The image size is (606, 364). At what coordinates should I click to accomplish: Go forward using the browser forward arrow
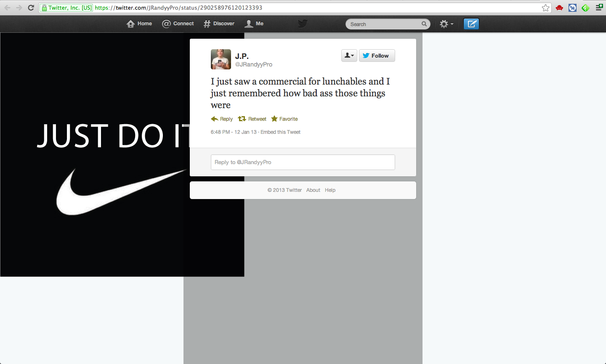(19, 8)
